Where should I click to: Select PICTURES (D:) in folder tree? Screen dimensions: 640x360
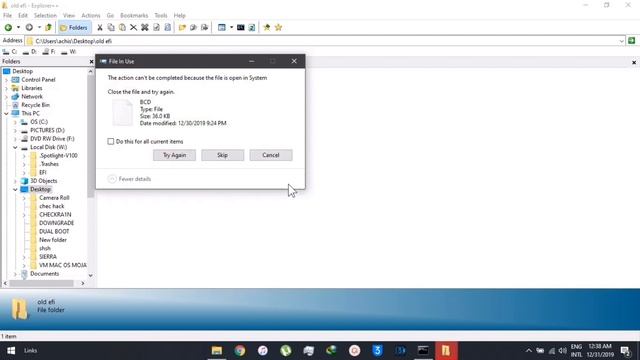click(x=47, y=130)
